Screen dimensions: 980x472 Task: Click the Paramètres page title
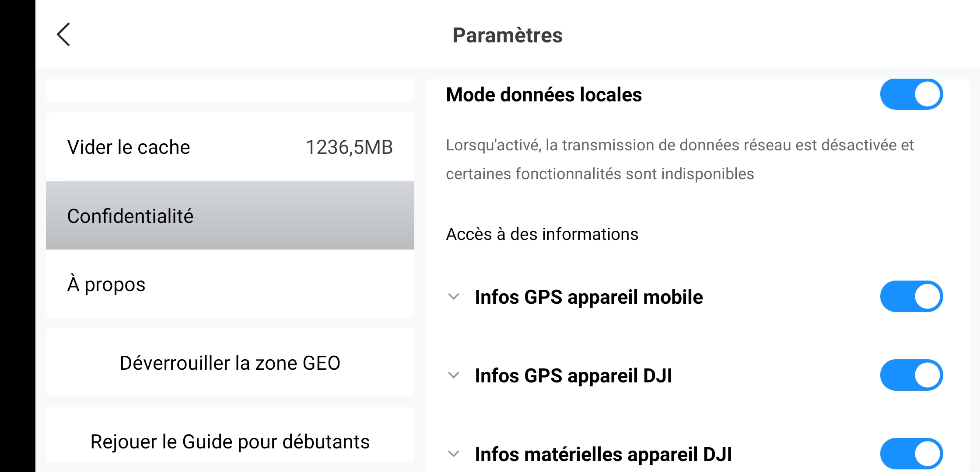point(507,35)
